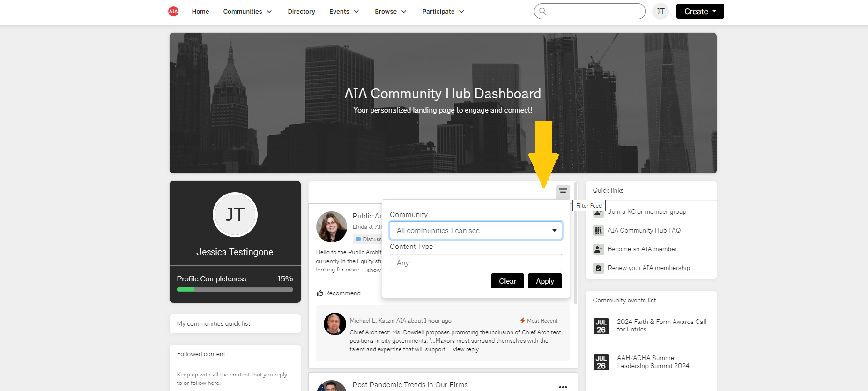Screen dimensions: 868x391
Task: Open the JT user avatar menu
Action: tap(660, 11)
